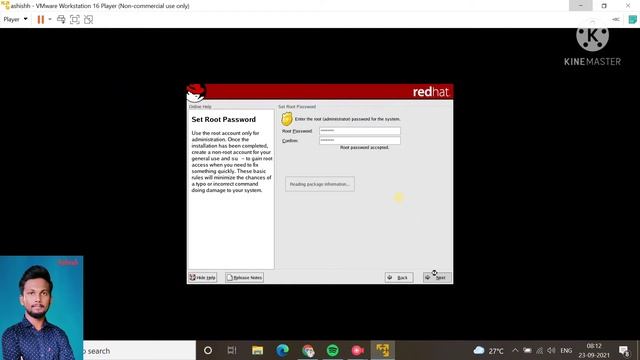Viewport: 640px width, 360px height.
Task: Open the volume speaker icon in tray
Action: click(x=551, y=350)
